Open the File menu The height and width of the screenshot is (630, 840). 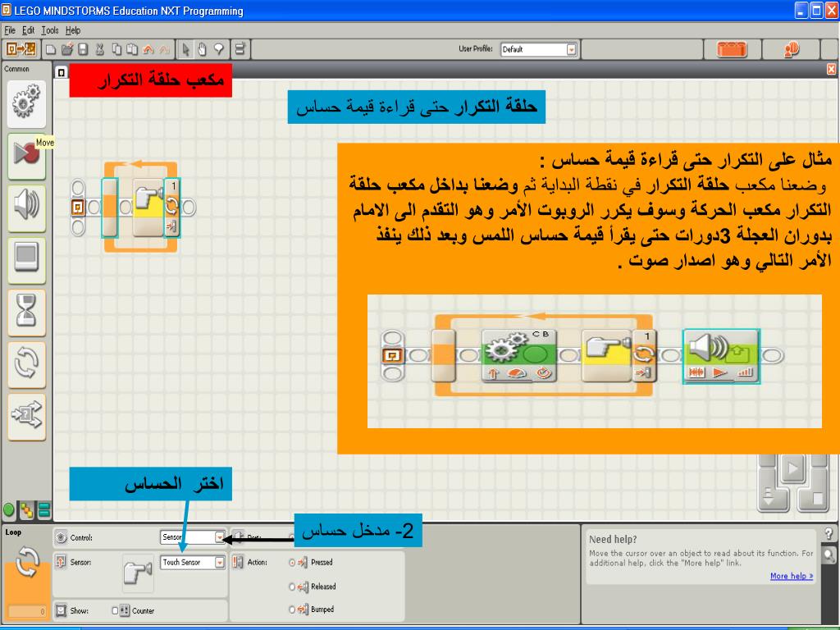(x=10, y=30)
